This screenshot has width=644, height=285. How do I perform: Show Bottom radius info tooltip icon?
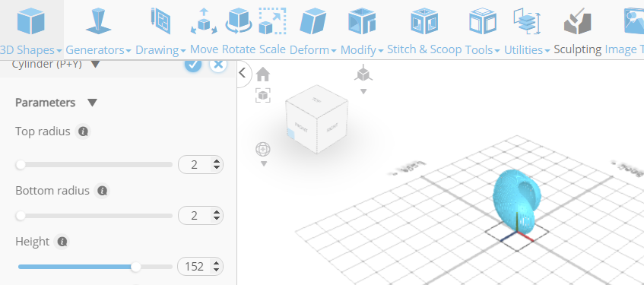pyautogui.click(x=103, y=191)
